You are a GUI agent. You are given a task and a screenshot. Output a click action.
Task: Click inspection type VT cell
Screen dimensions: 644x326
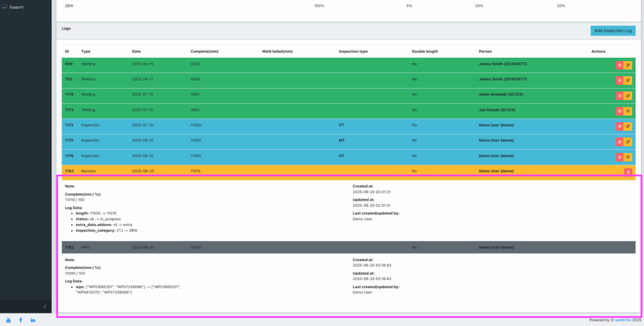[341, 125]
